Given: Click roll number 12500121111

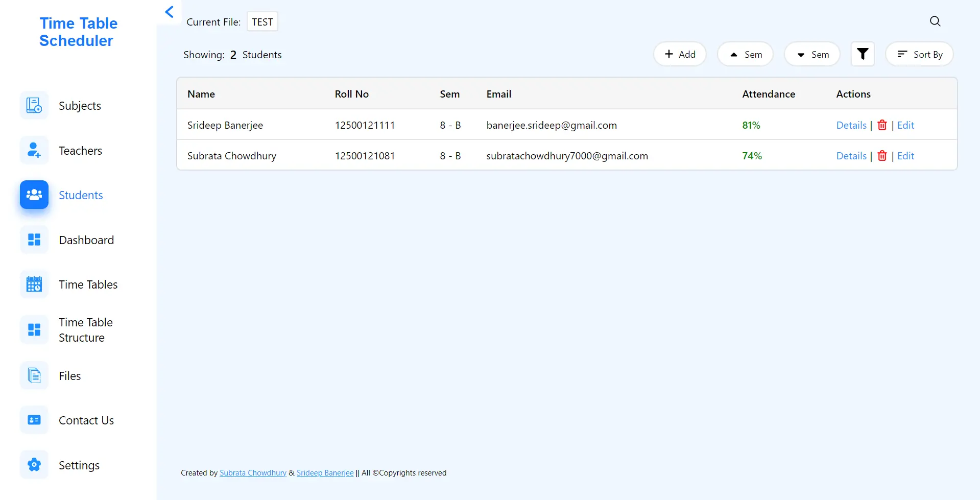Looking at the screenshot, I should pos(365,125).
